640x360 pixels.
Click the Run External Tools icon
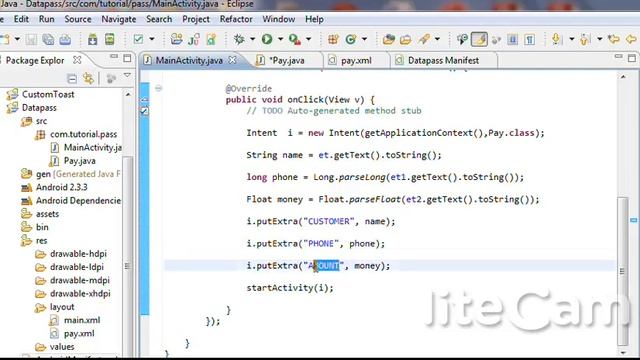coord(295,40)
